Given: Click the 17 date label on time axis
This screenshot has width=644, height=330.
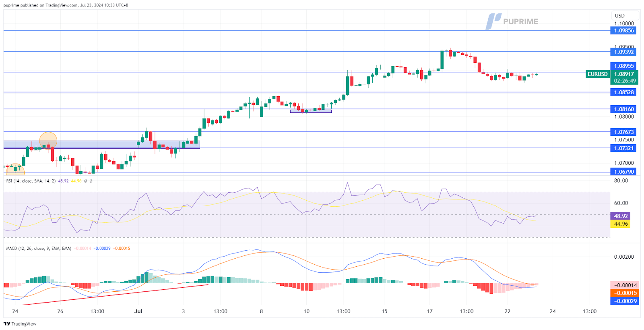Looking at the screenshot, I should 429,311.
